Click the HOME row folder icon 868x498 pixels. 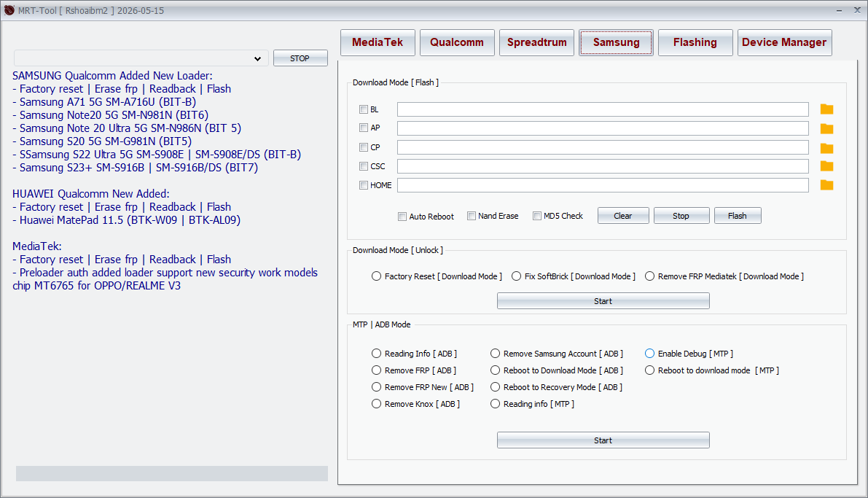[x=826, y=185]
